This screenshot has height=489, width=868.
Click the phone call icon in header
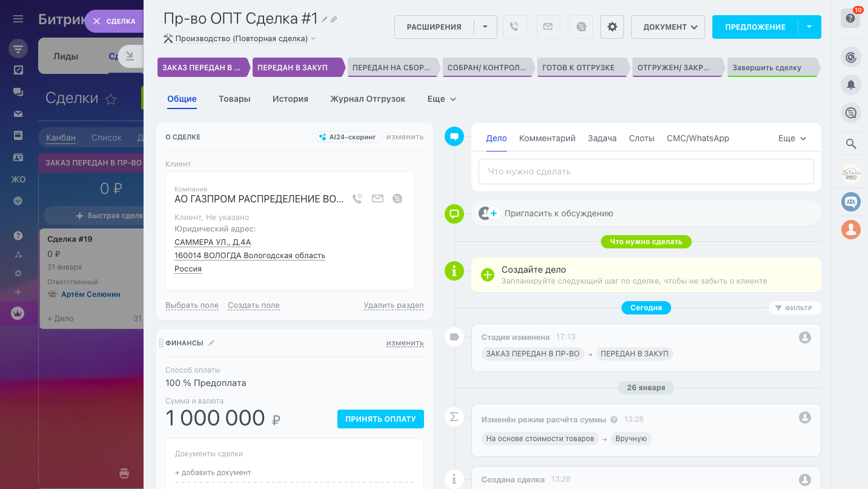click(x=514, y=27)
